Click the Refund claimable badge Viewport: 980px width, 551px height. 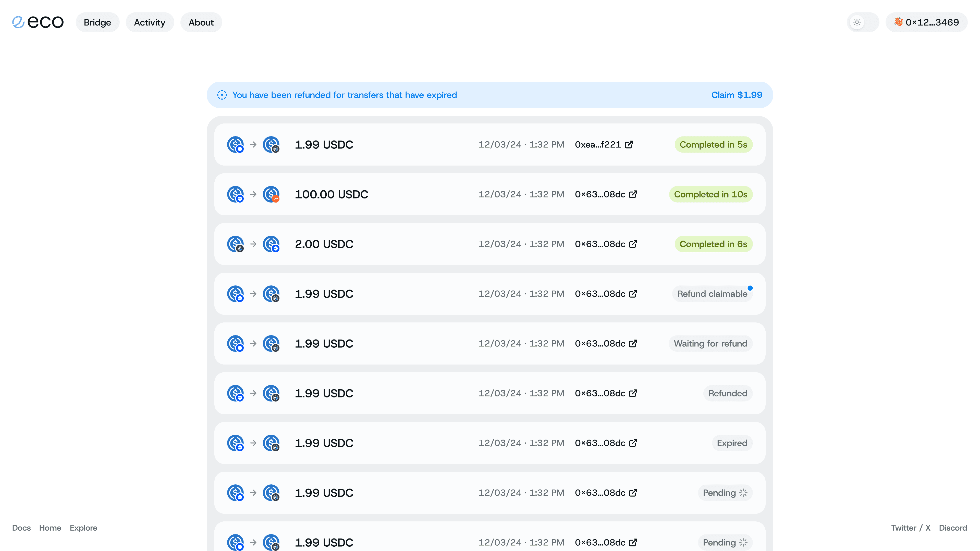tap(712, 294)
